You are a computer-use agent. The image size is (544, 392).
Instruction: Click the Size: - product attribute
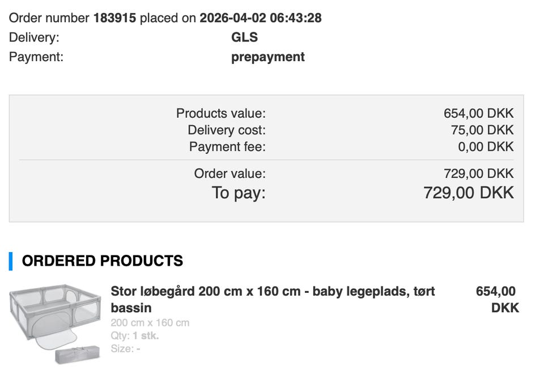pyautogui.click(x=125, y=349)
